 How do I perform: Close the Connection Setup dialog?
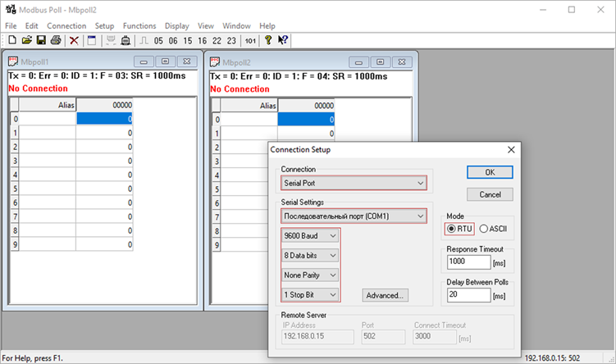point(511,149)
